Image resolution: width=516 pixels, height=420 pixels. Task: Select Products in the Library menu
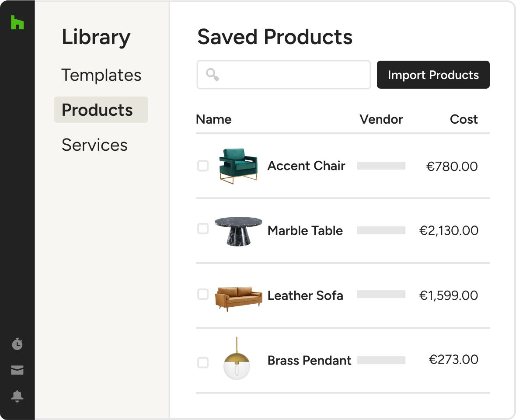(101, 110)
